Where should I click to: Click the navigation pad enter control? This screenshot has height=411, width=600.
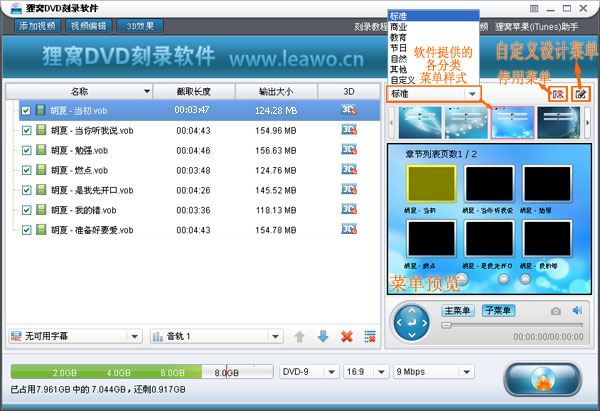click(x=412, y=323)
